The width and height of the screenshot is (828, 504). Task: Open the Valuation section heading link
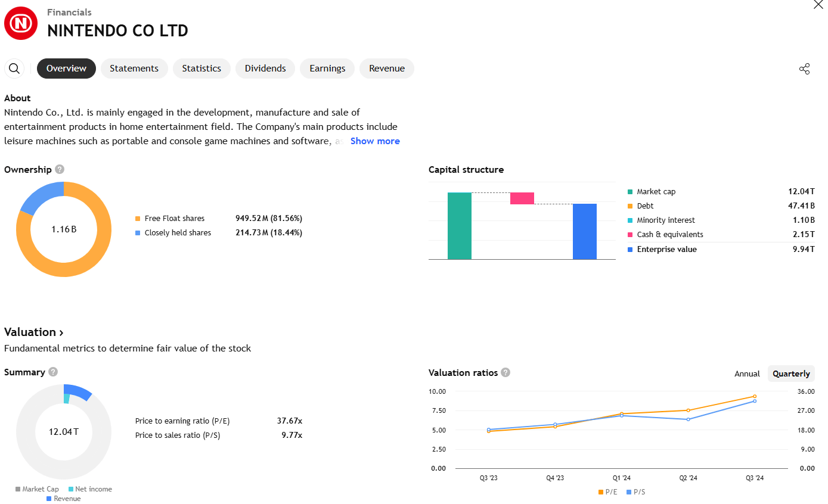coord(34,332)
